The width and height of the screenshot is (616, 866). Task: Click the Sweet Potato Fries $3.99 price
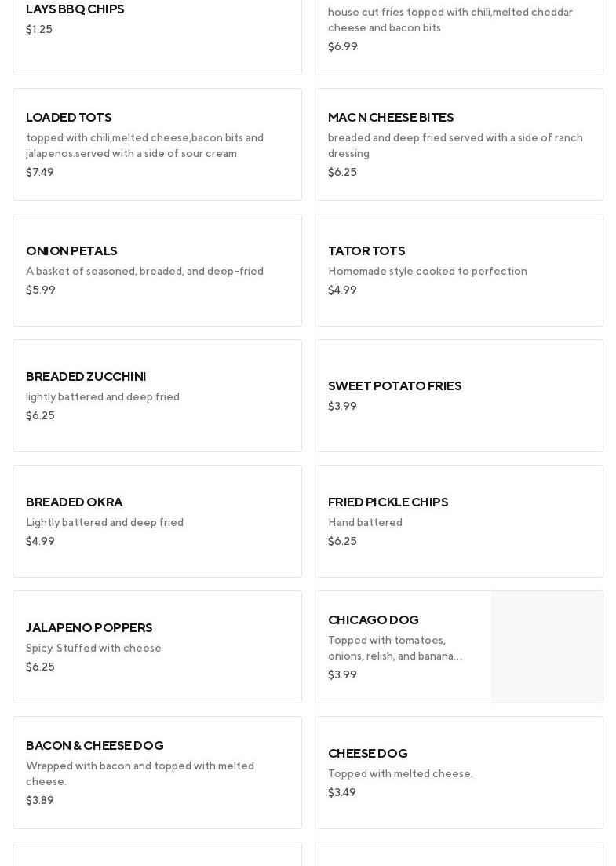(x=342, y=407)
